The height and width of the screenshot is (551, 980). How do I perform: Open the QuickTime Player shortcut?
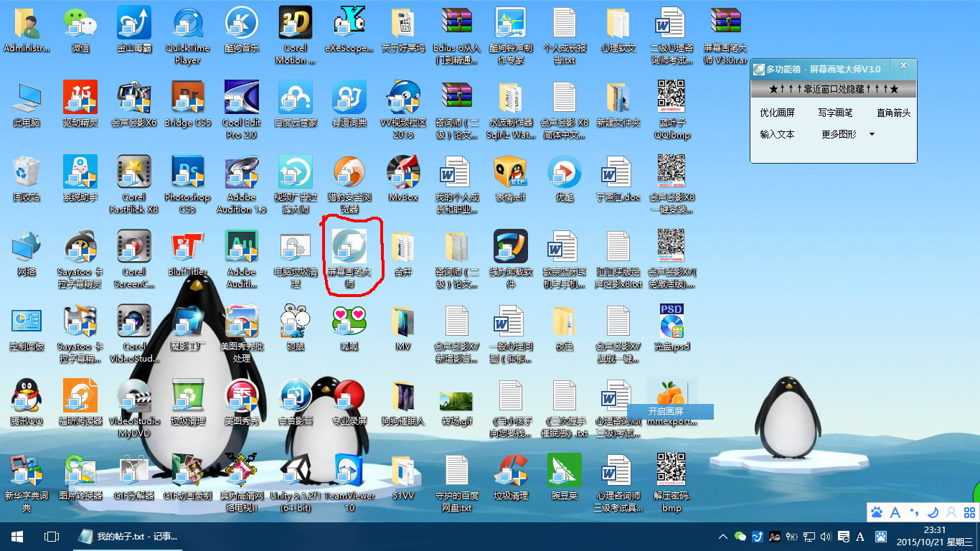[188, 34]
